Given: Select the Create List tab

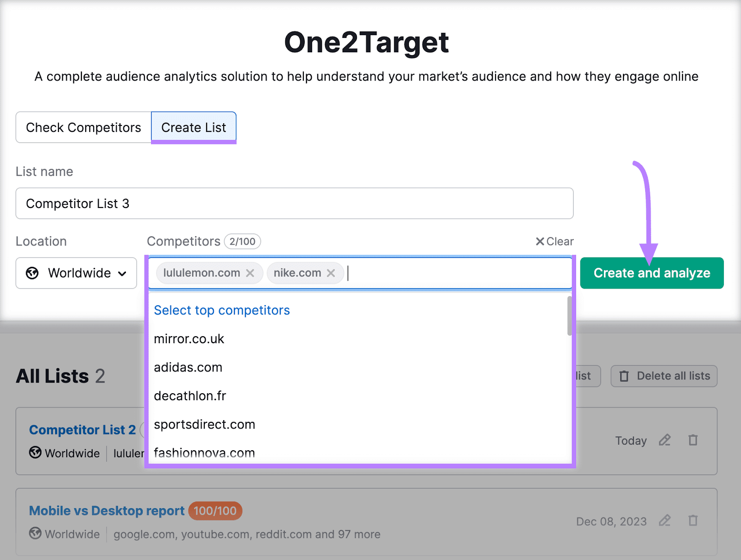Looking at the screenshot, I should tap(193, 127).
